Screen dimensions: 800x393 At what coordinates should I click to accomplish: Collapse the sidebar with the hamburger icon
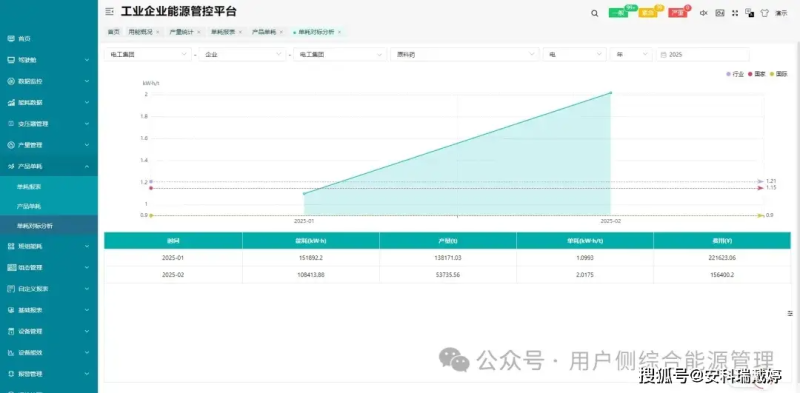109,12
